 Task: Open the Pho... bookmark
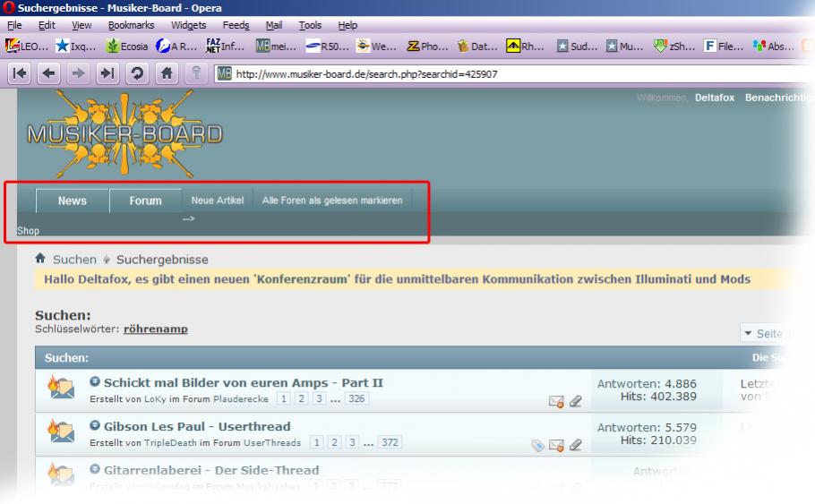pyautogui.click(x=427, y=47)
